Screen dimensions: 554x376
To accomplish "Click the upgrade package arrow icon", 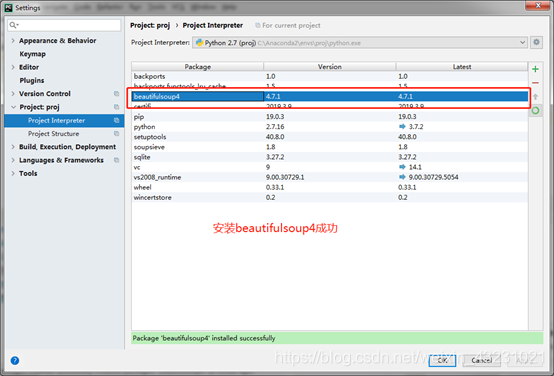I will (x=535, y=96).
